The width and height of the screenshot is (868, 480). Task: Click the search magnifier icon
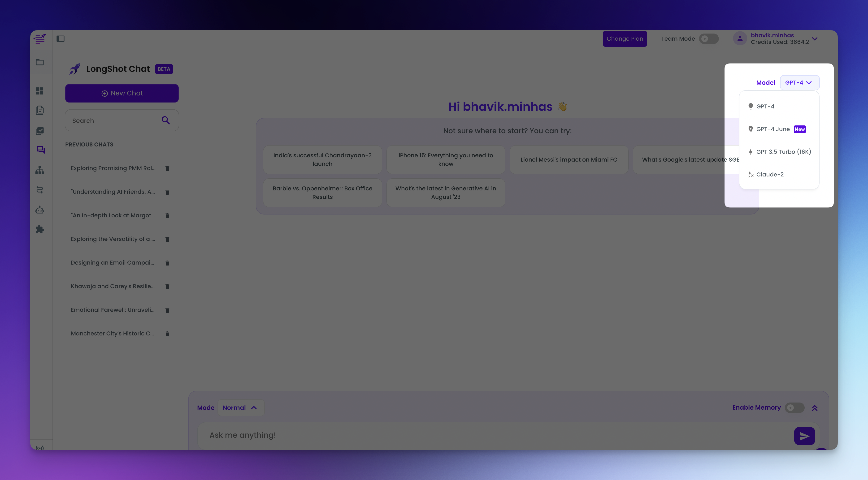(165, 120)
